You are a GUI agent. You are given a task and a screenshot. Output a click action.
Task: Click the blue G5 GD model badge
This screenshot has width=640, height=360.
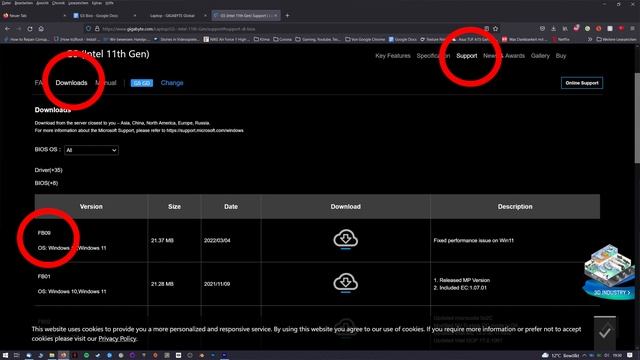[x=142, y=83]
